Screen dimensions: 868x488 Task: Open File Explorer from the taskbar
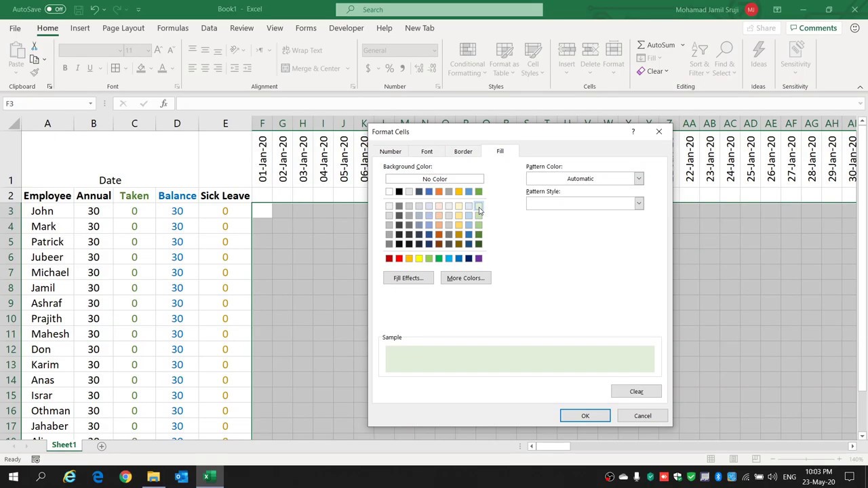pos(153,476)
